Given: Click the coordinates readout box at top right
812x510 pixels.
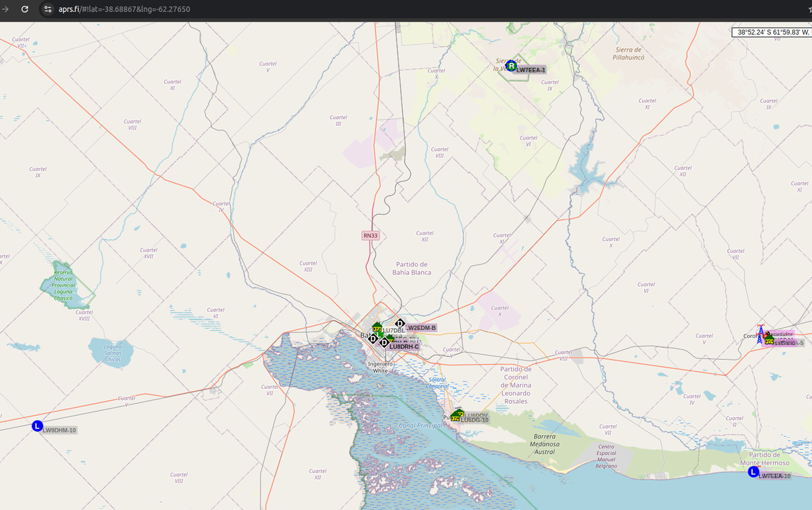Looking at the screenshot, I should click(772, 32).
